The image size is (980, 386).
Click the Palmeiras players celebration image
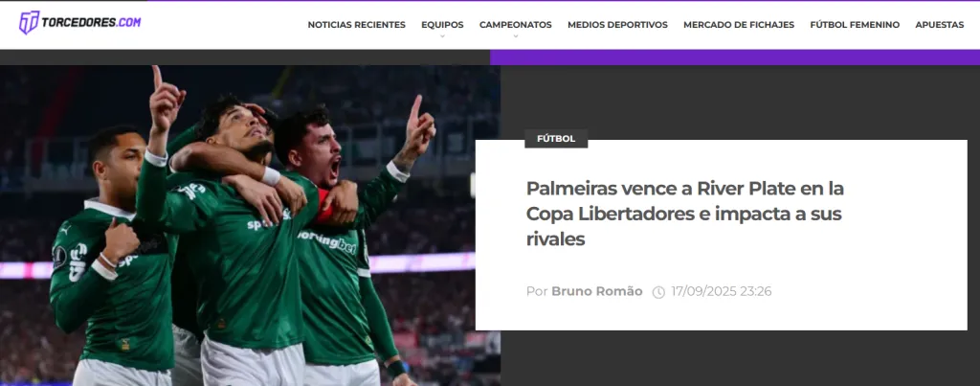click(250, 225)
